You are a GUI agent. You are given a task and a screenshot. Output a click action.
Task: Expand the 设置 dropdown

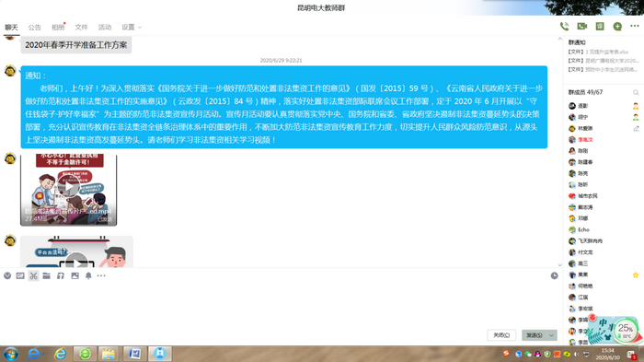pyautogui.click(x=132, y=27)
